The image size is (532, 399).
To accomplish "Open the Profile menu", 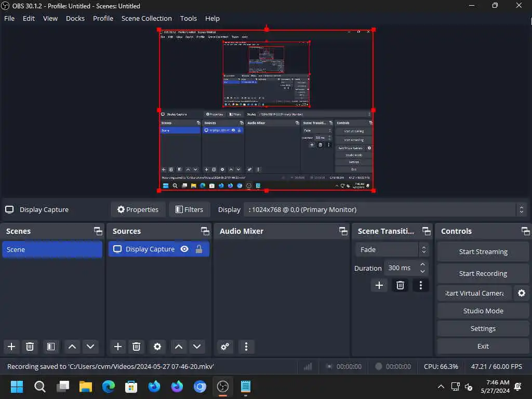I will 103,18.
